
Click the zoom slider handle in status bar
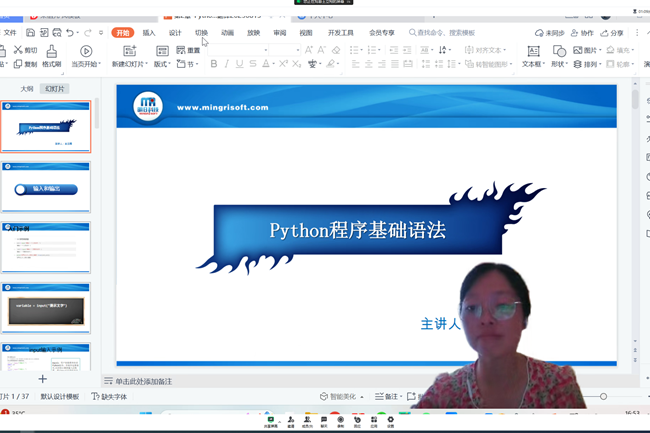coord(604,397)
